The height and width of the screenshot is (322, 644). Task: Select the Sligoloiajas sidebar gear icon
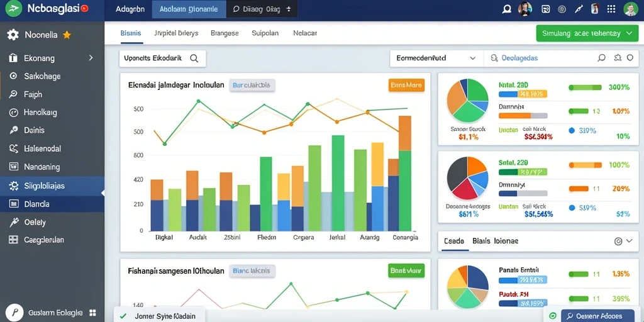pos(14,186)
